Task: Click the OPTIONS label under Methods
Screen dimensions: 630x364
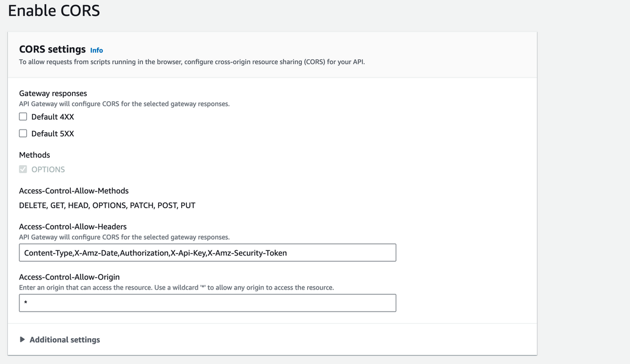Action: pos(48,169)
